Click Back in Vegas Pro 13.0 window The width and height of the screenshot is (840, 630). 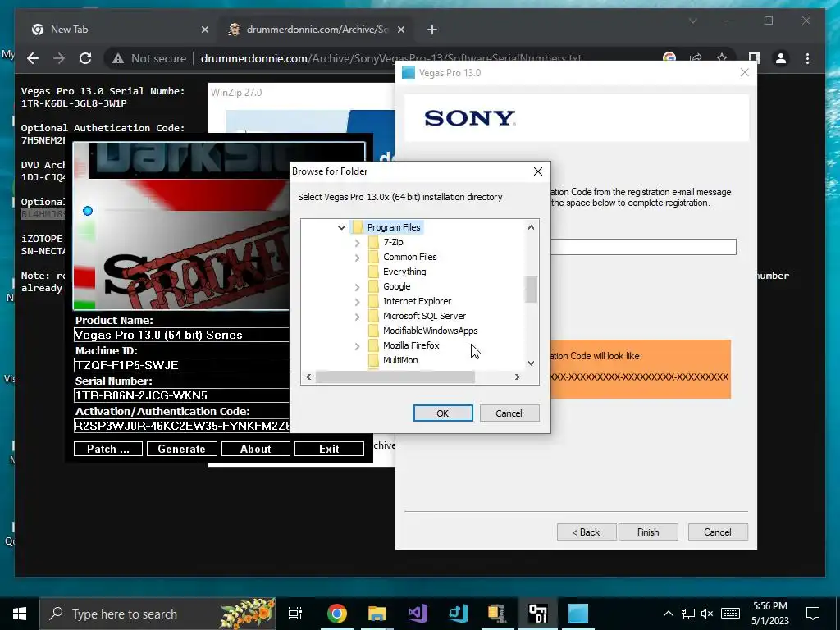tap(587, 532)
